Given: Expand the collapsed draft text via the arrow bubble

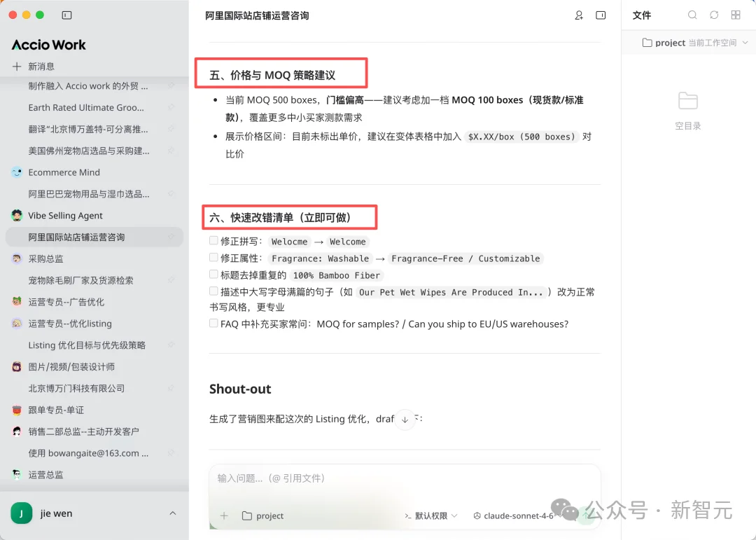Looking at the screenshot, I should click(x=405, y=420).
